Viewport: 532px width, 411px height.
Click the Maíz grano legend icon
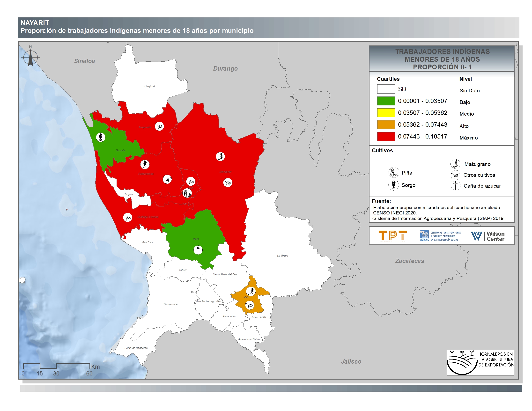pos(455,164)
